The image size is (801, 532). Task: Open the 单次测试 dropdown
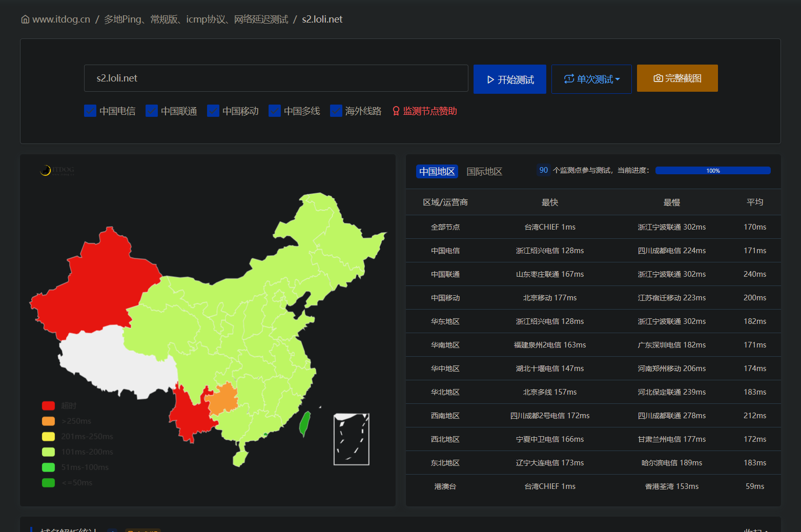(x=591, y=79)
